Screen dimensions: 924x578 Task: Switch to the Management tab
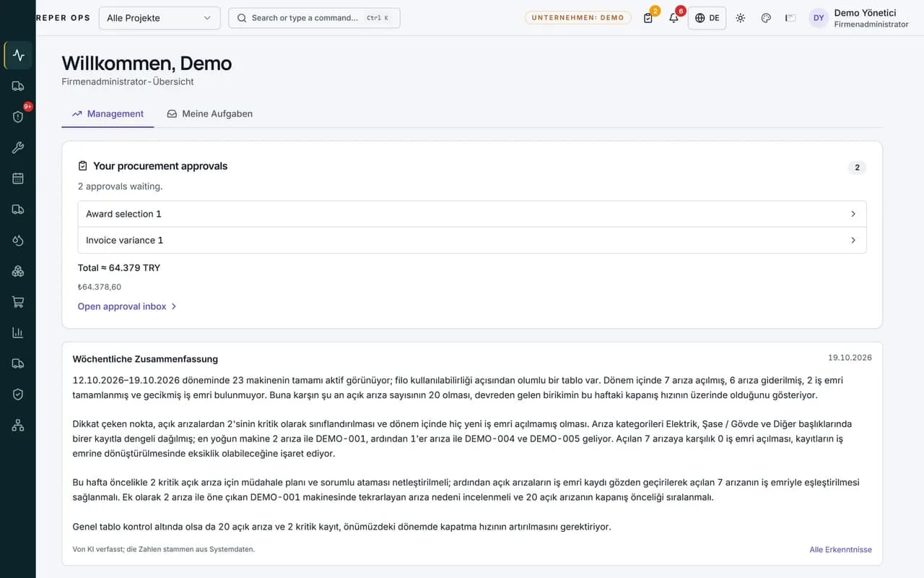tap(108, 113)
